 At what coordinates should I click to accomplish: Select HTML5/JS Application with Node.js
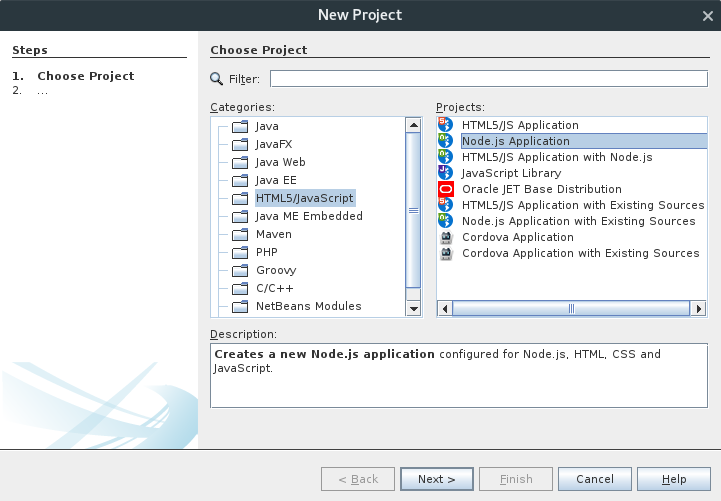tap(557, 157)
